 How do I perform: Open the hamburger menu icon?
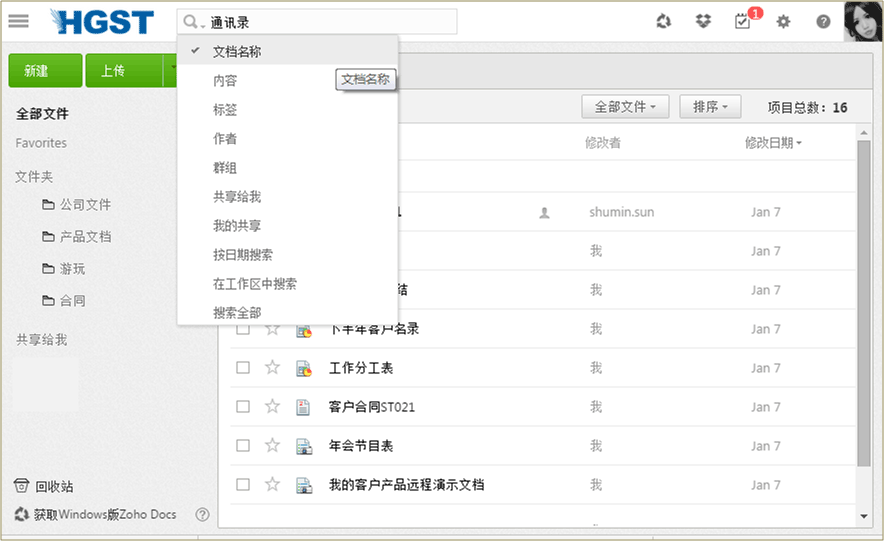[18, 21]
